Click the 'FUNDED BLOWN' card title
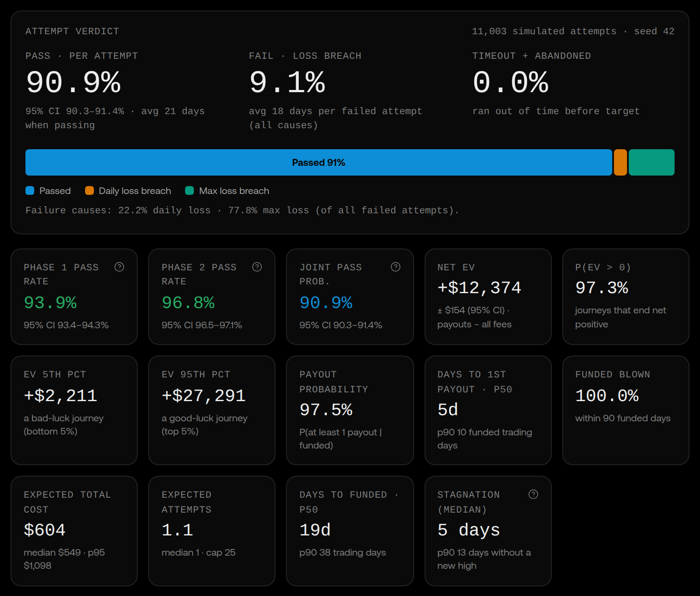The width and height of the screenshot is (700, 596). [613, 374]
